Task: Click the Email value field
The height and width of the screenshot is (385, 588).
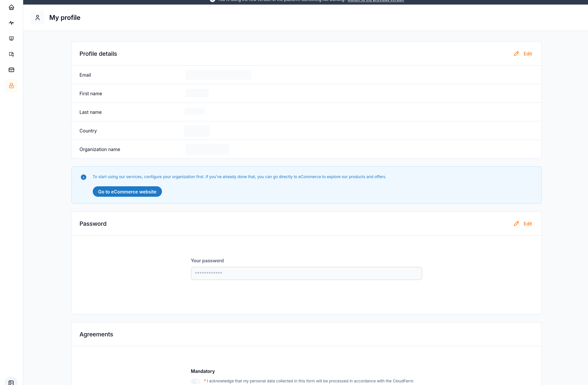Action: click(x=218, y=75)
